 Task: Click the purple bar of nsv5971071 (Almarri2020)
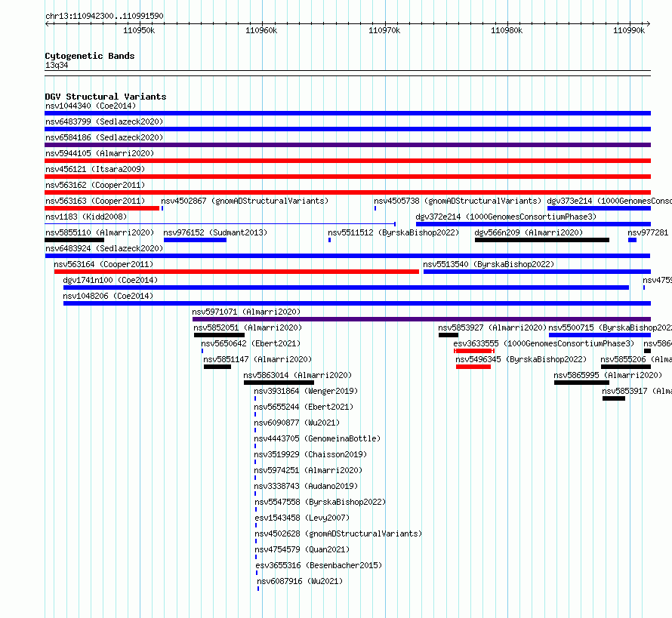(x=422, y=319)
